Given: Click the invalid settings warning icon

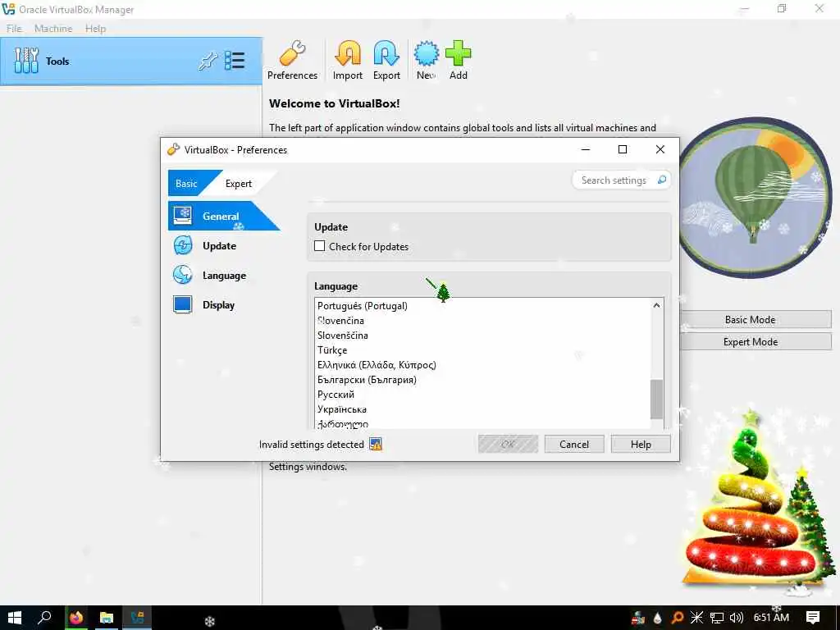Looking at the screenshot, I should coord(376,444).
